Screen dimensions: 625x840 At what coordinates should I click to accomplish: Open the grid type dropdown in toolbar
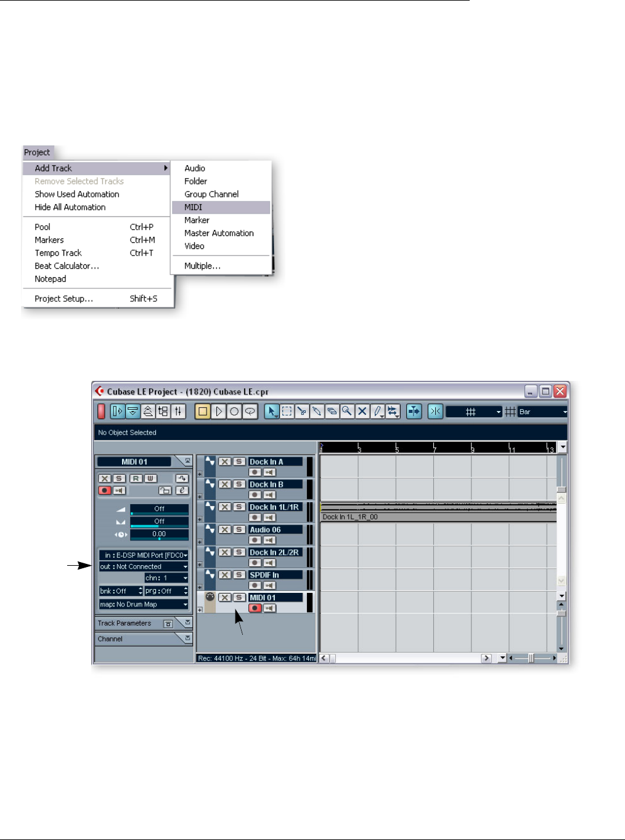474,412
